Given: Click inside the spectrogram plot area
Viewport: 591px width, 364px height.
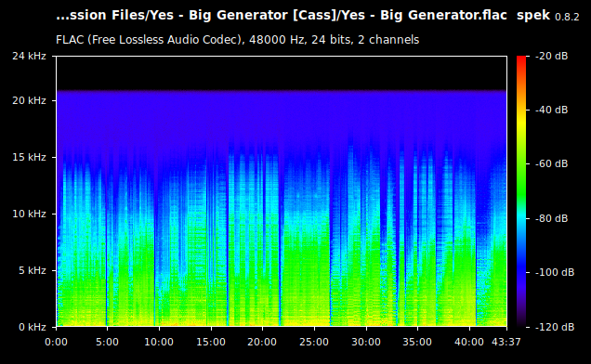Looking at the screenshot, I should click(x=282, y=191).
